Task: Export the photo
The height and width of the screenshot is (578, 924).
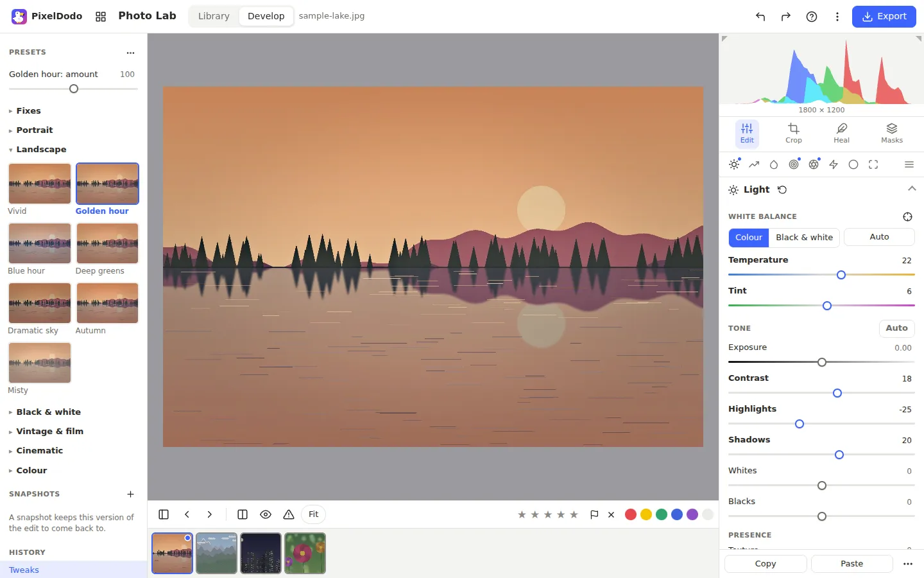Action: (x=884, y=17)
